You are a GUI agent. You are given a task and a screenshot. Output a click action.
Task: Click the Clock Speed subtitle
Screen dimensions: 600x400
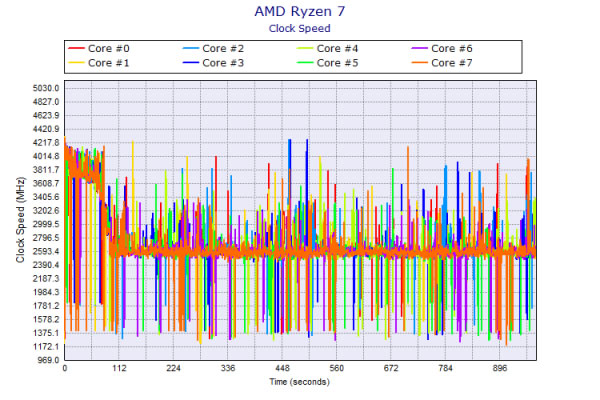[x=300, y=29]
